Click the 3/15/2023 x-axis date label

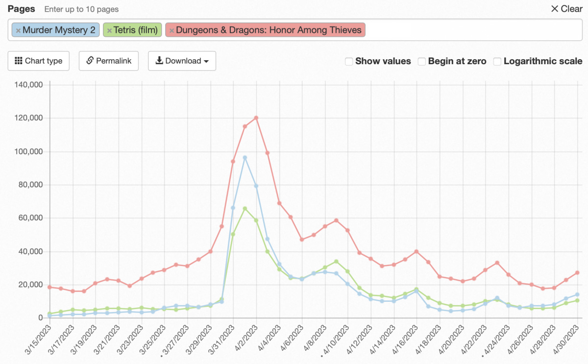(x=37, y=339)
